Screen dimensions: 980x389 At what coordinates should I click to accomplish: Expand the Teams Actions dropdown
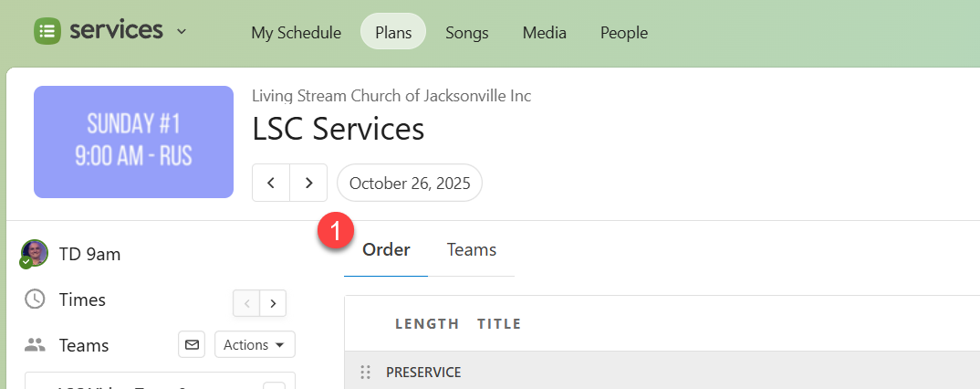(255, 345)
